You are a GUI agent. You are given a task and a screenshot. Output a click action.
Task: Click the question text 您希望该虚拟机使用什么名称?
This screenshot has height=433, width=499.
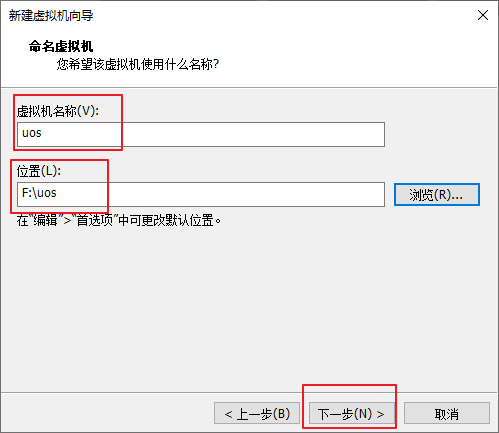[x=138, y=64]
